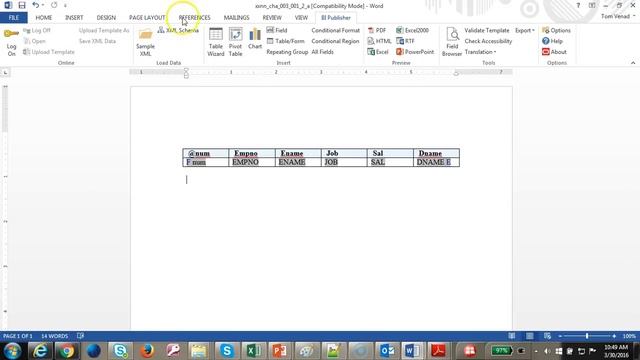This screenshot has width=640, height=360.
Task: Open Sample XML loader
Action: [145, 42]
